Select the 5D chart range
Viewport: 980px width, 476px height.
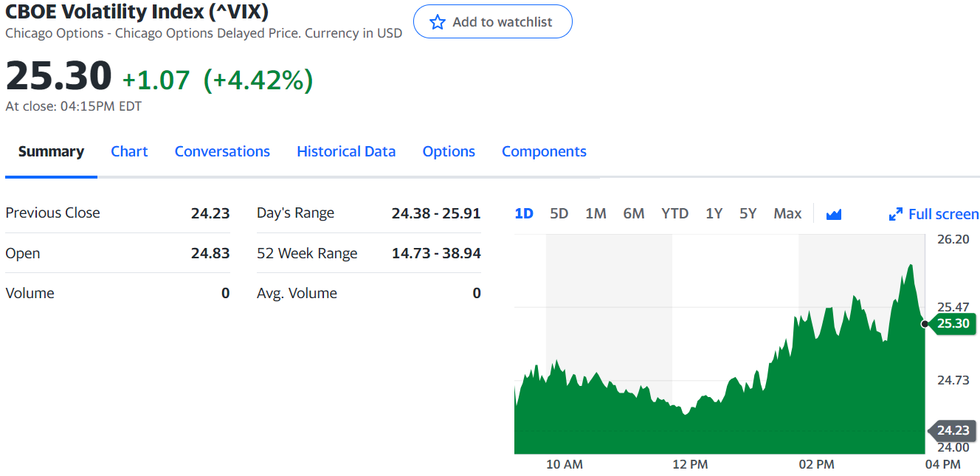(x=559, y=214)
